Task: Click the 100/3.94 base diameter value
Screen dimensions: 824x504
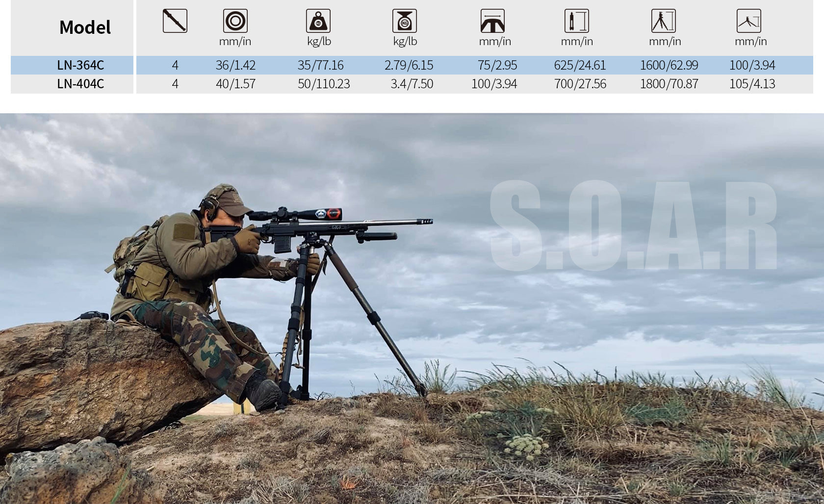Action: tap(494, 84)
